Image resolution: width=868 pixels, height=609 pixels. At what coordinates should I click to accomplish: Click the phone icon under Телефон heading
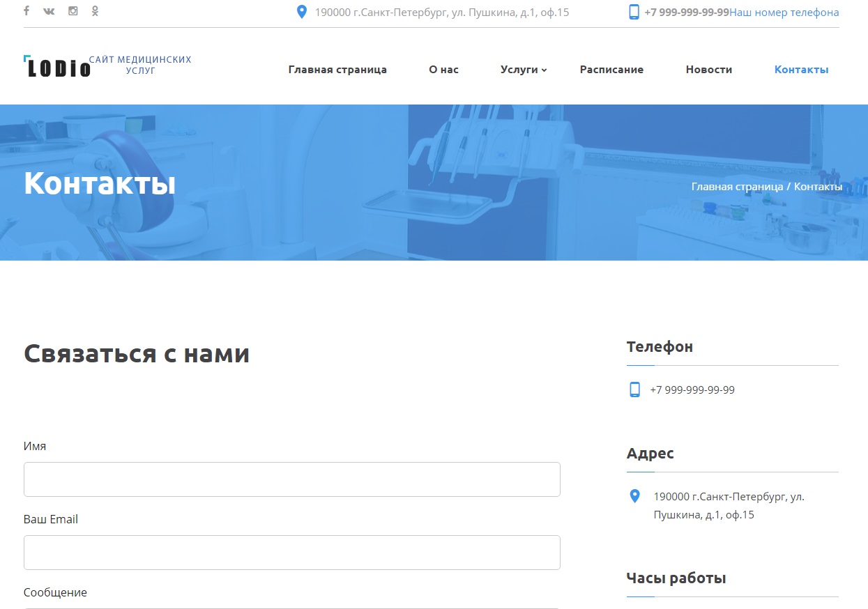pyautogui.click(x=634, y=390)
